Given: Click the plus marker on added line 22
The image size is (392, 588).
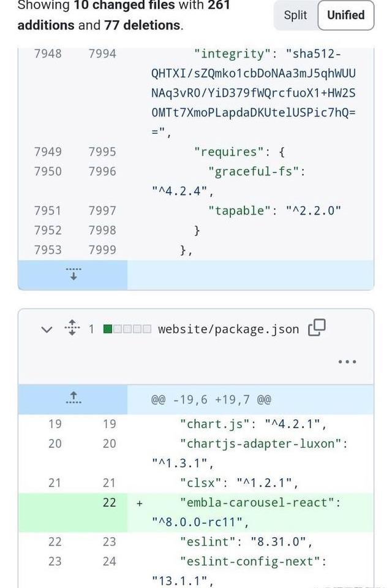Looking at the screenshot, I should click(140, 503).
